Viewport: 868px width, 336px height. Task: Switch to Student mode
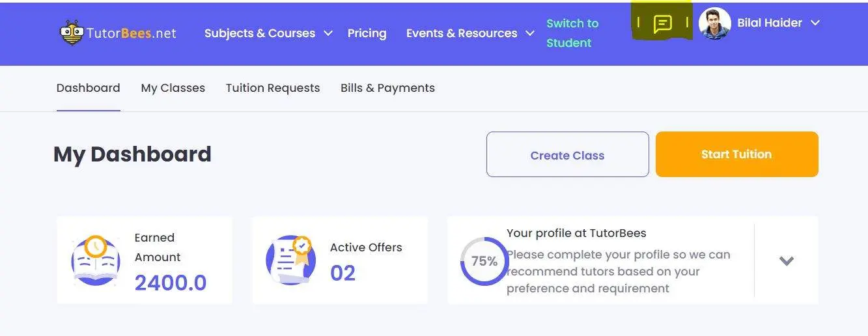pos(572,33)
